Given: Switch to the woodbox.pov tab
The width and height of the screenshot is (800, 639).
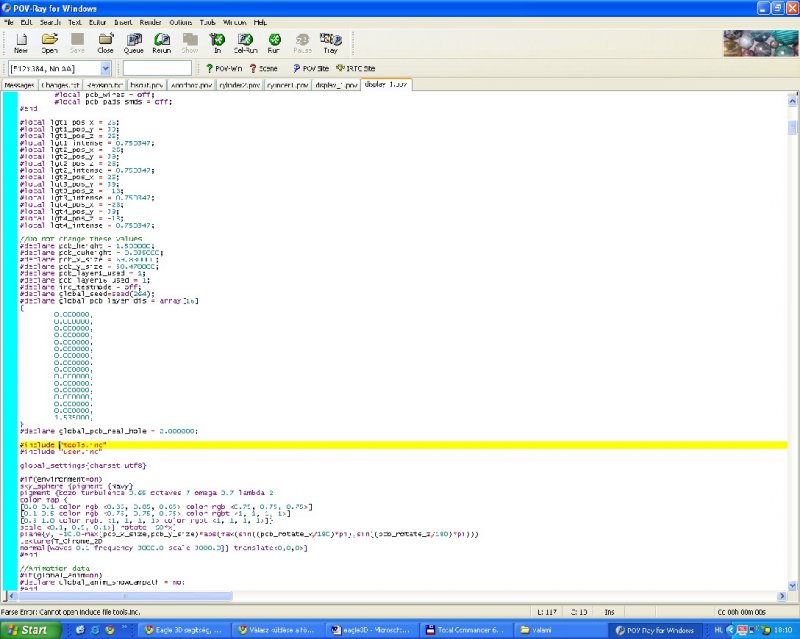Looking at the screenshot, I should (191, 85).
